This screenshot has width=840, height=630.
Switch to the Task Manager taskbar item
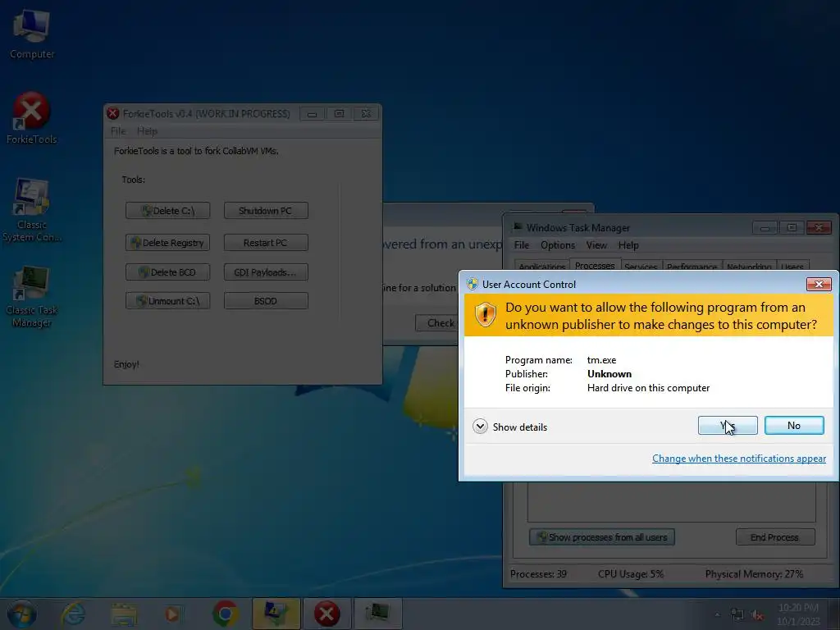pyautogui.click(x=377, y=614)
